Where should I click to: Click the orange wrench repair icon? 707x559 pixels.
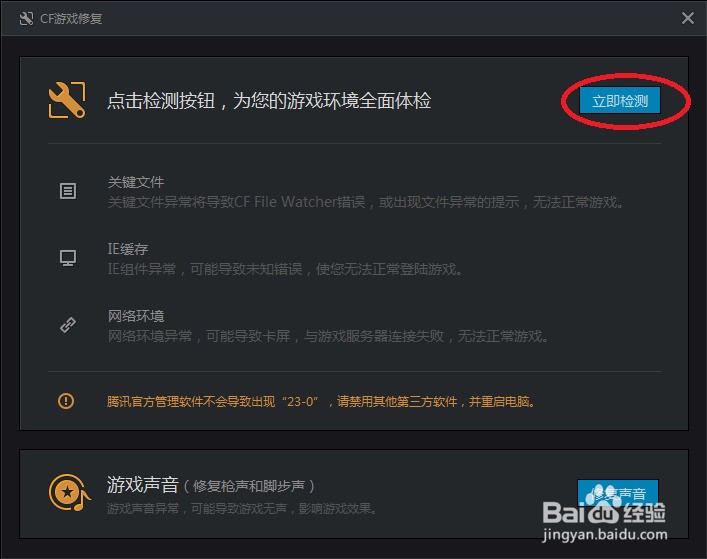[67, 100]
